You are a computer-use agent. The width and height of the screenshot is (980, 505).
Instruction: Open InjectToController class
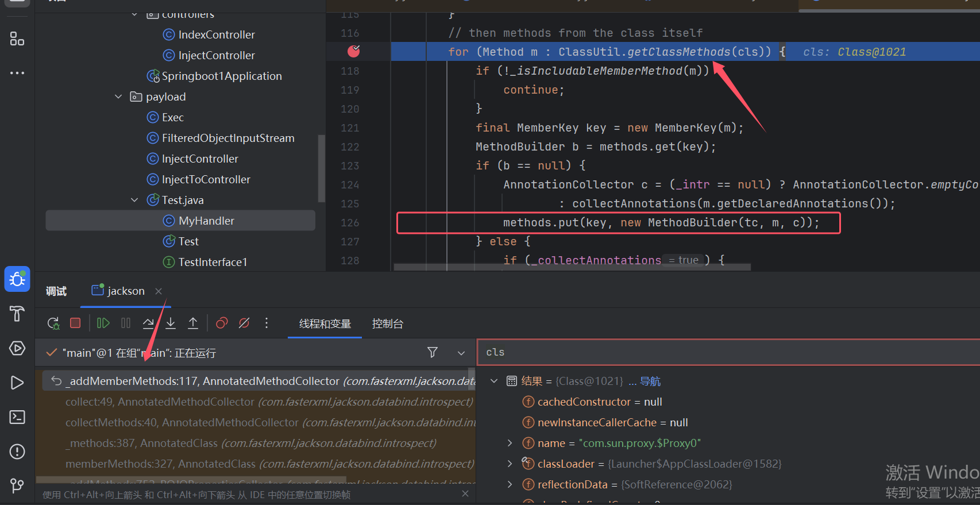pos(206,179)
